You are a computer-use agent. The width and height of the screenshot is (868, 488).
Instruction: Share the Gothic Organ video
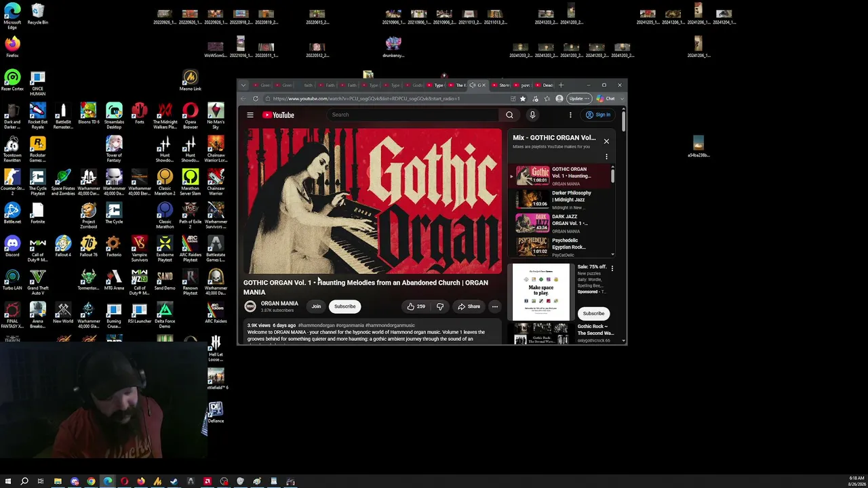469,306
